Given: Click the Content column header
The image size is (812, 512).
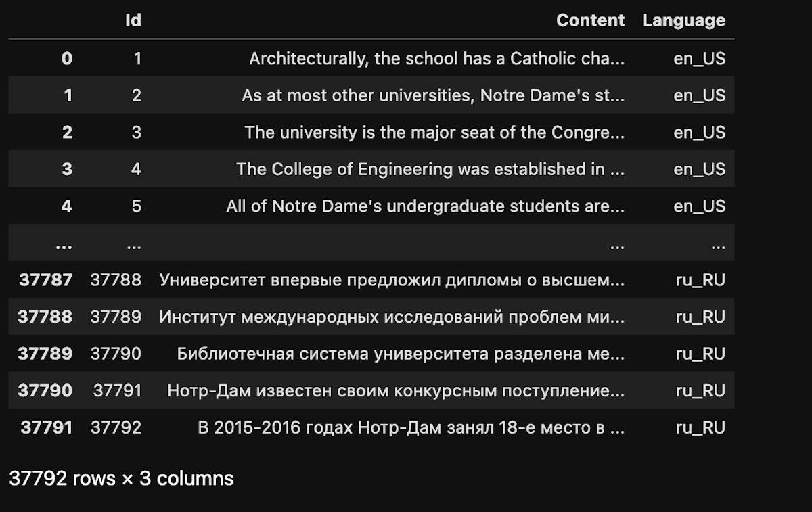Looking at the screenshot, I should (590, 20).
